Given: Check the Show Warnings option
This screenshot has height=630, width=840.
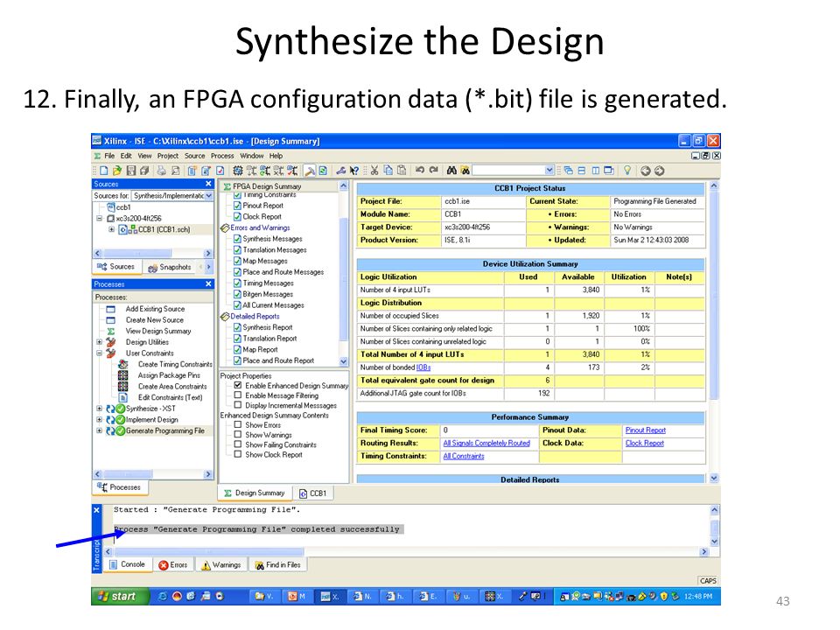Looking at the screenshot, I should [238, 435].
